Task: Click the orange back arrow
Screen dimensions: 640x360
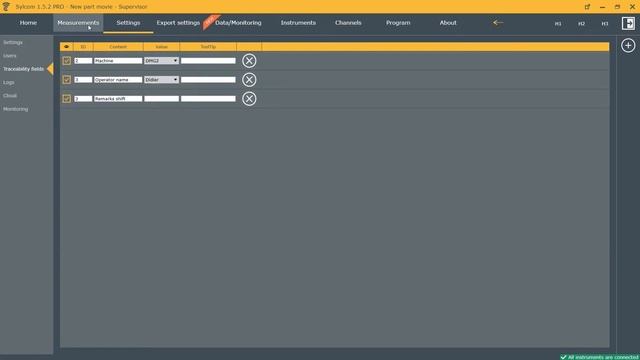Action: tap(498, 23)
